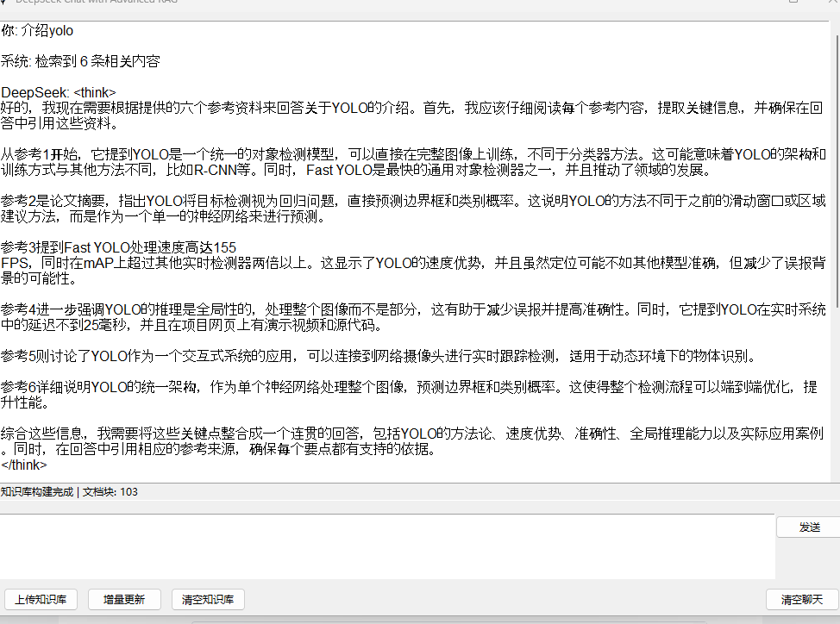Click the line starting 参考5则讨论了YOLO
Screen dimensions: 840x624
[x=379, y=357]
